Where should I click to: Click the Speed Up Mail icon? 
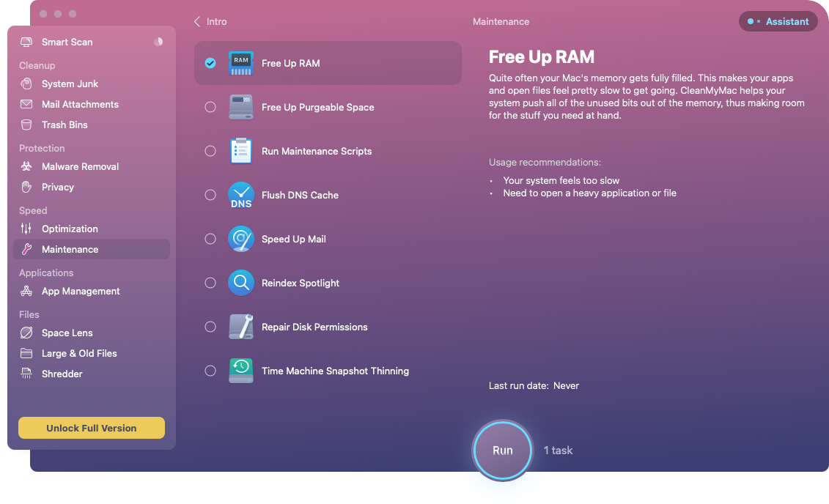pos(241,239)
